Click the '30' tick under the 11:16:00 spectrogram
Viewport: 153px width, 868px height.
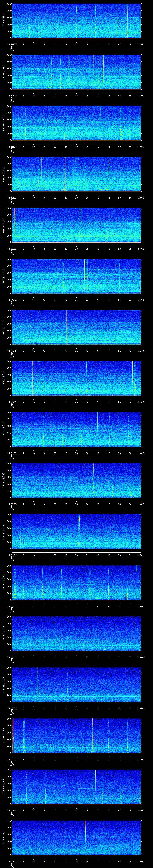77,44
